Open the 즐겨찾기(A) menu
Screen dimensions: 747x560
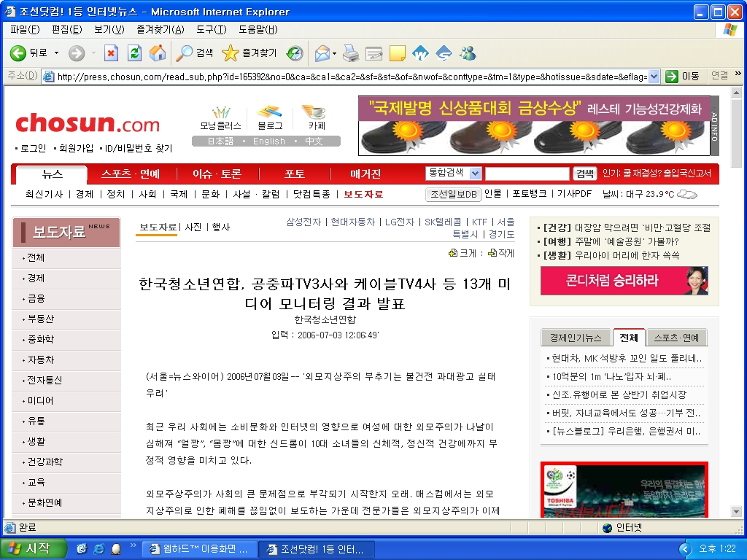coord(160,29)
